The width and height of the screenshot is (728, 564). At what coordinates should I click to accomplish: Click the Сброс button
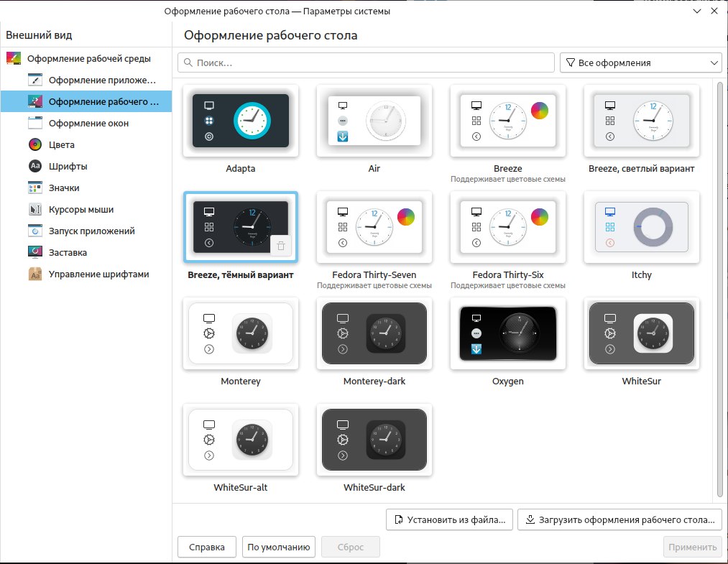351,547
